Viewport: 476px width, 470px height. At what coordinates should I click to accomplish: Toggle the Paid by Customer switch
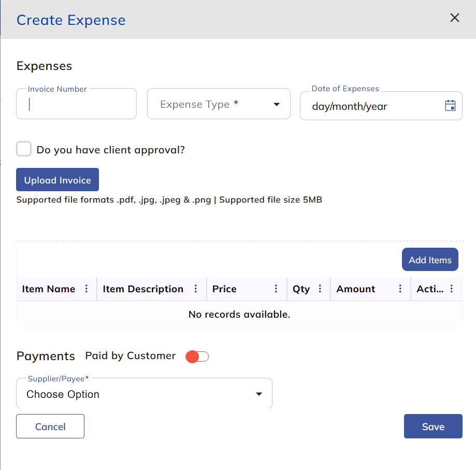click(197, 357)
